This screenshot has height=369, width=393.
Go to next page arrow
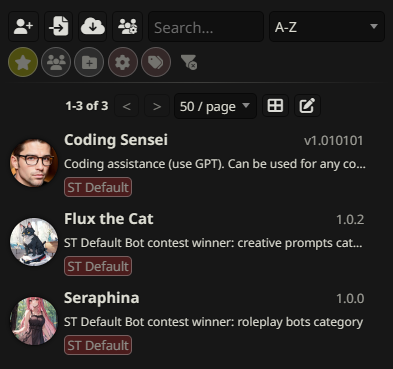point(157,106)
